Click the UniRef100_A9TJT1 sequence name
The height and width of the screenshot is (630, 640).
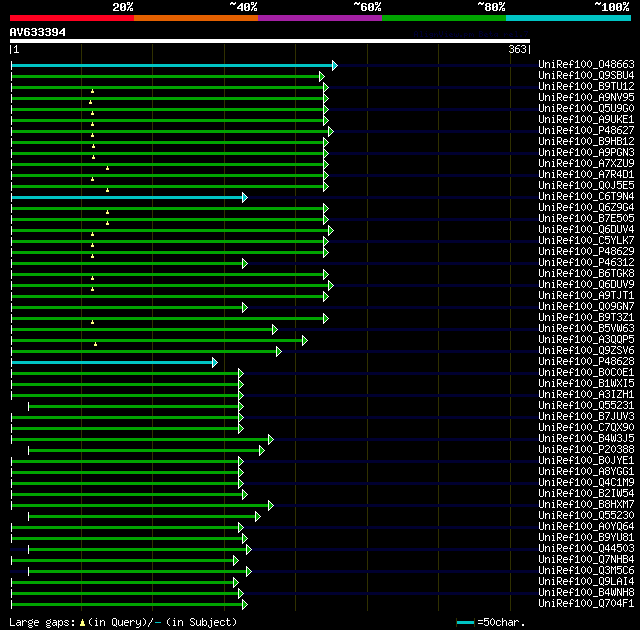tap(586, 295)
